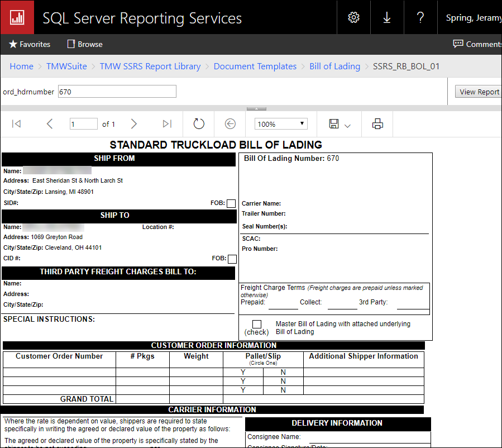Viewport: 502px width, 448px height.
Task: Open SSRS Site Settings gear
Action: coord(353,17)
